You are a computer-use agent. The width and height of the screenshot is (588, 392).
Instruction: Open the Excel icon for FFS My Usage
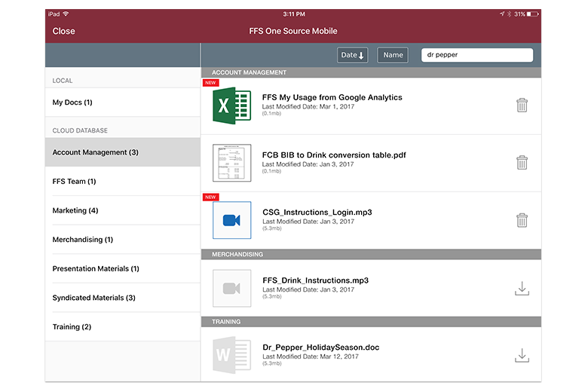pos(231,106)
